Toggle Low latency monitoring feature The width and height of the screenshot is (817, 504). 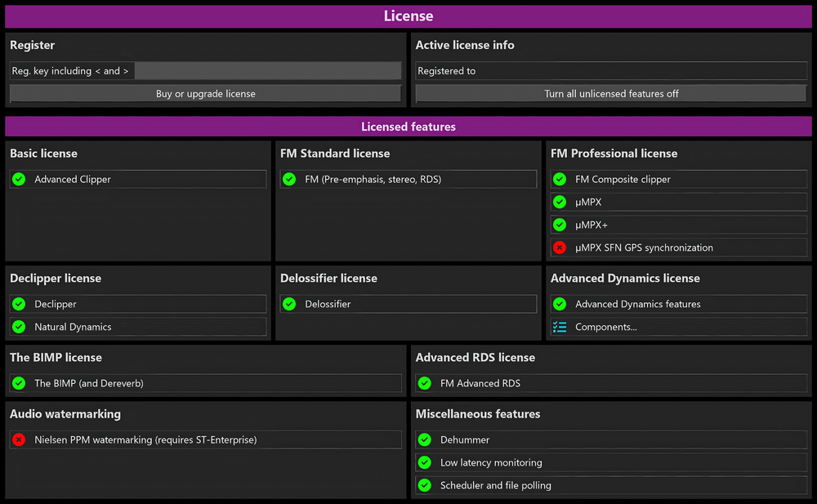click(x=609, y=462)
